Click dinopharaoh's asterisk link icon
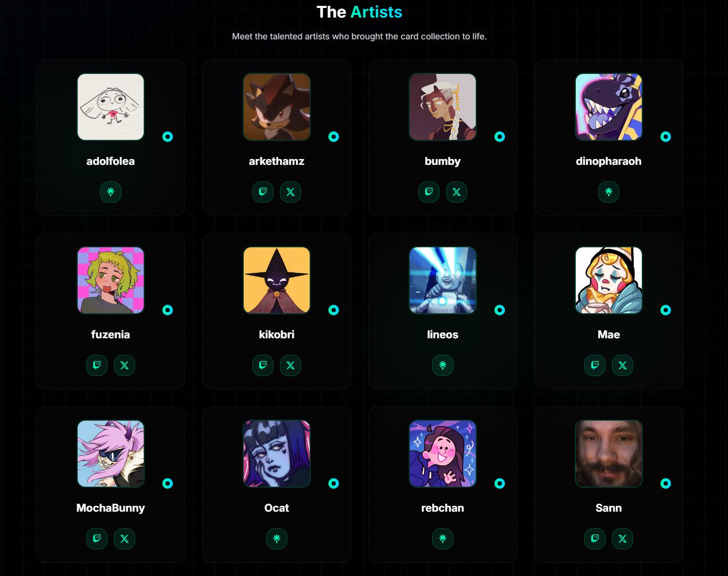 tap(609, 192)
